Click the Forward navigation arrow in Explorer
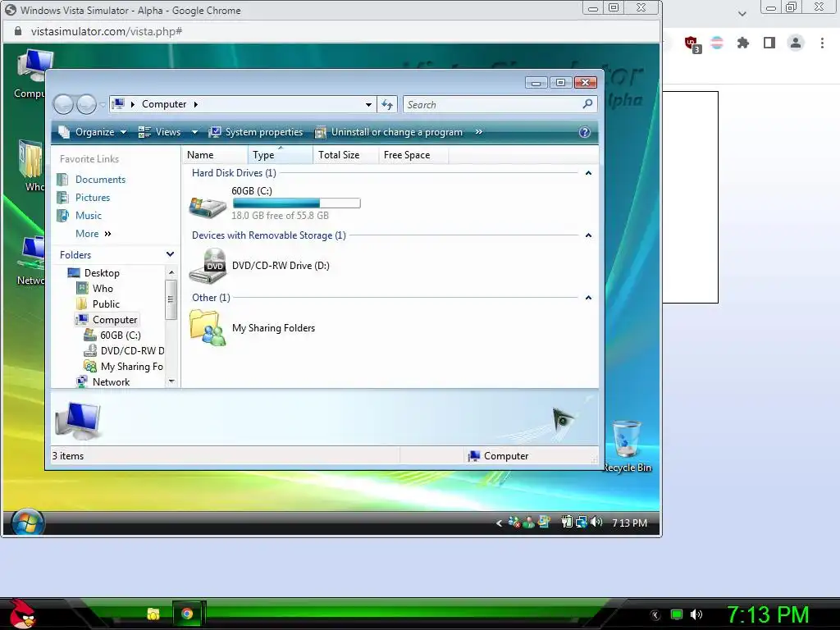The image size is (840, 630). (86, 104)
